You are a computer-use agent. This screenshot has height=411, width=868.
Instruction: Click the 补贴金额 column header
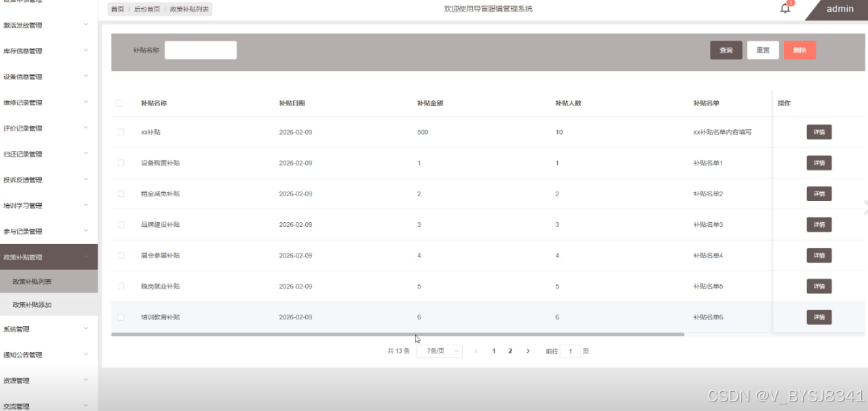click(431, 103)
